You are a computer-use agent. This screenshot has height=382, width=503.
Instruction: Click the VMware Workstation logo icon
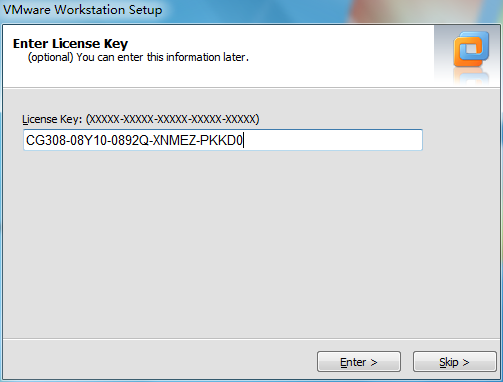coord(471,50)
